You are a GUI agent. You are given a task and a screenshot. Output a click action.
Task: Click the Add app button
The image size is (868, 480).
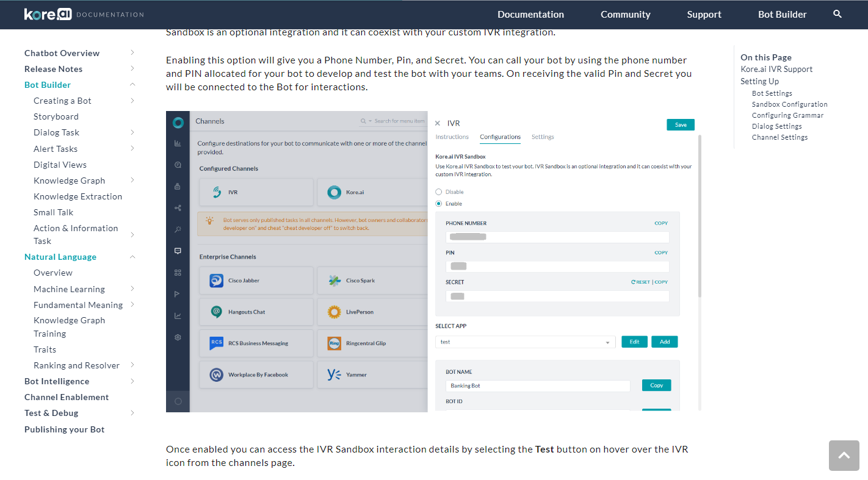[x=665, y=342]
